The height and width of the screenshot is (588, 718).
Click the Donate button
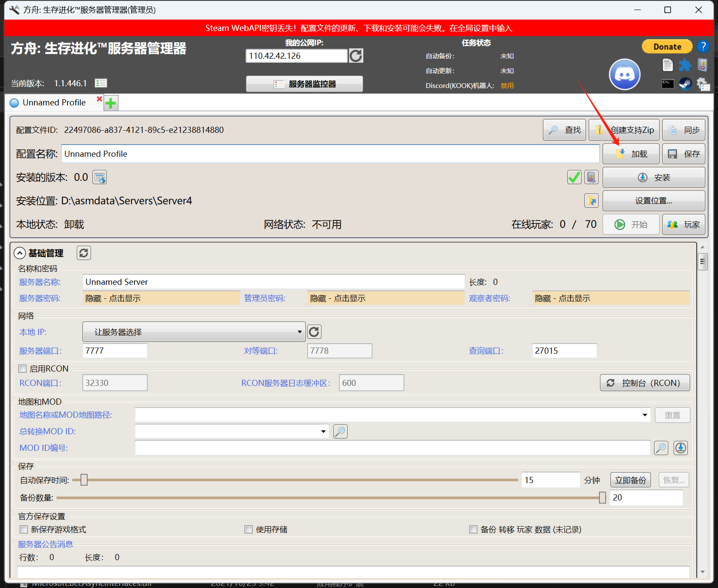click(667, 47)
